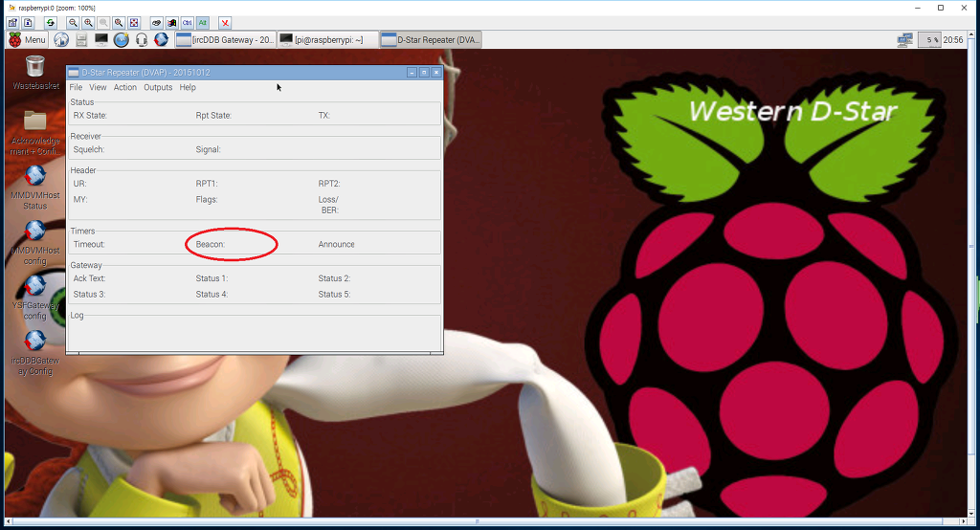Click the auto zoom magnifier icon
The width and height of the screenshot is (980, 530).
point(119,23)
